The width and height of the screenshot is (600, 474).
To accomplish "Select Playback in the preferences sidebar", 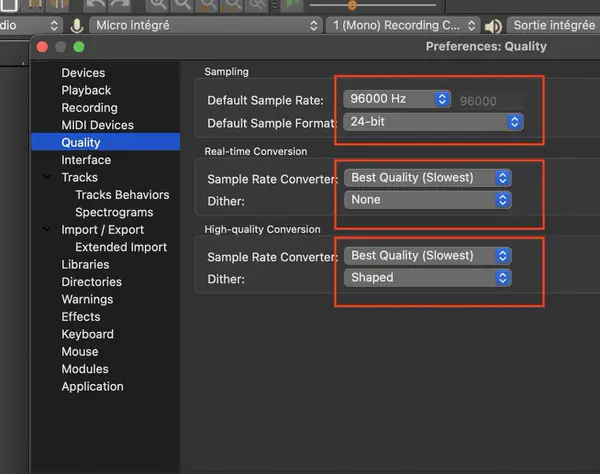I will pos(86,90).
